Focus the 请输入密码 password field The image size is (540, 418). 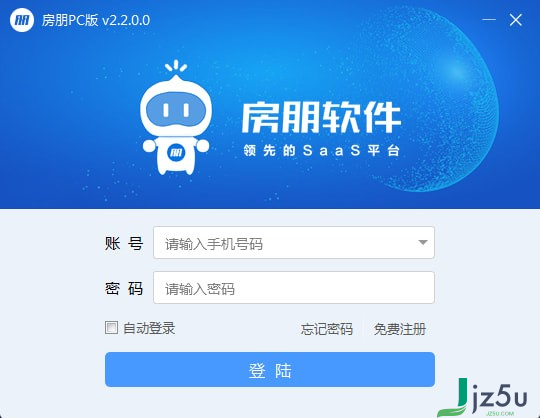click(294, 288)
